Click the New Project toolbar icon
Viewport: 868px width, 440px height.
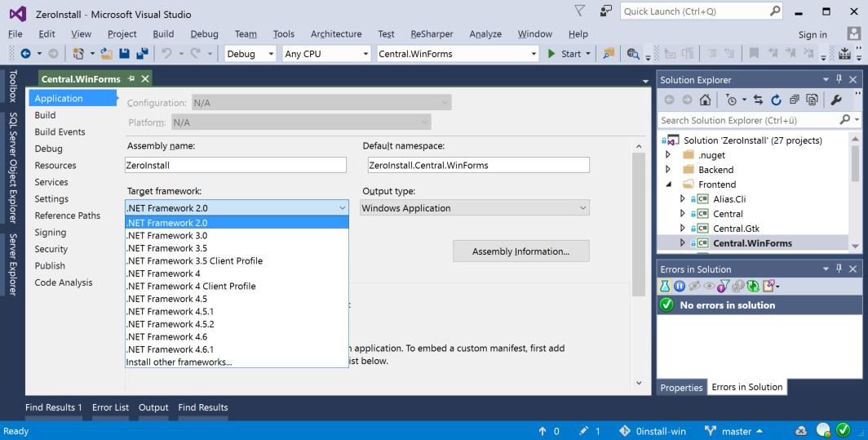point(78,54)
